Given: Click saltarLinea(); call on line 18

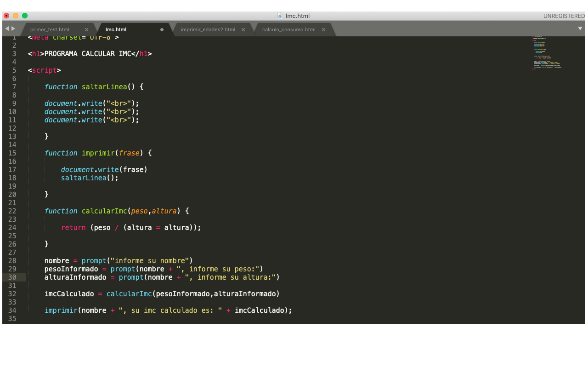Looking at the screenshot, I should coord(90,178).
